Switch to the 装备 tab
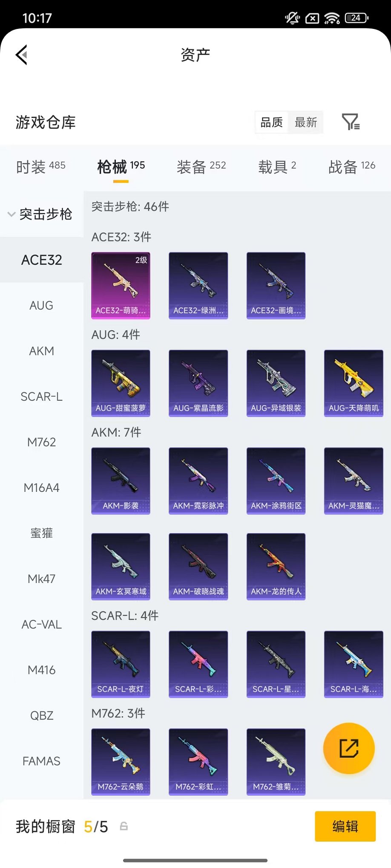391x868 pixels. tap(201, 166)
